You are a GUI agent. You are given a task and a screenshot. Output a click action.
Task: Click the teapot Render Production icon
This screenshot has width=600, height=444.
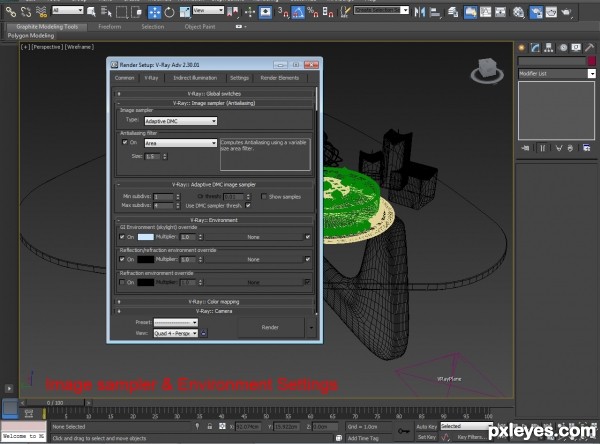tap(566, 12)
